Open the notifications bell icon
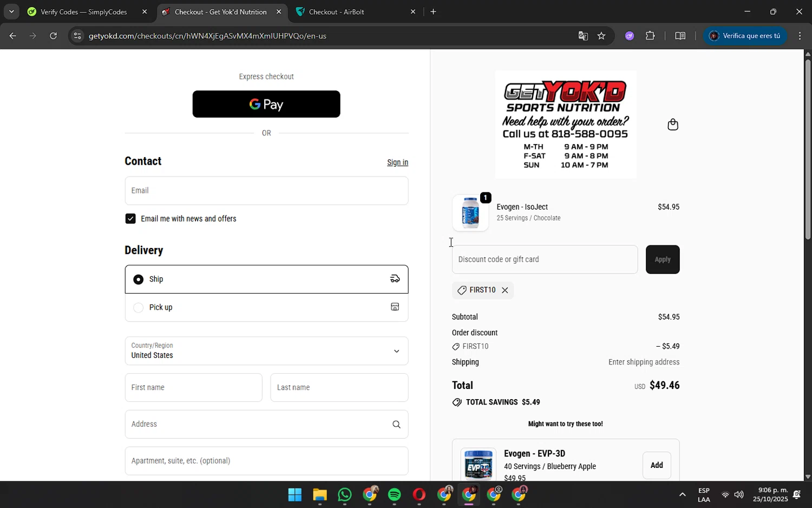 point(797,494)
